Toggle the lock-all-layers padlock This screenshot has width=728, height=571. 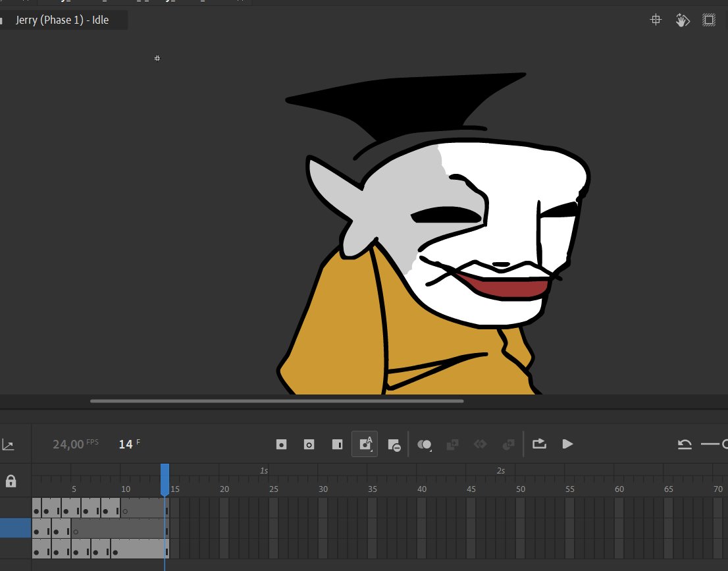[11, 481]
